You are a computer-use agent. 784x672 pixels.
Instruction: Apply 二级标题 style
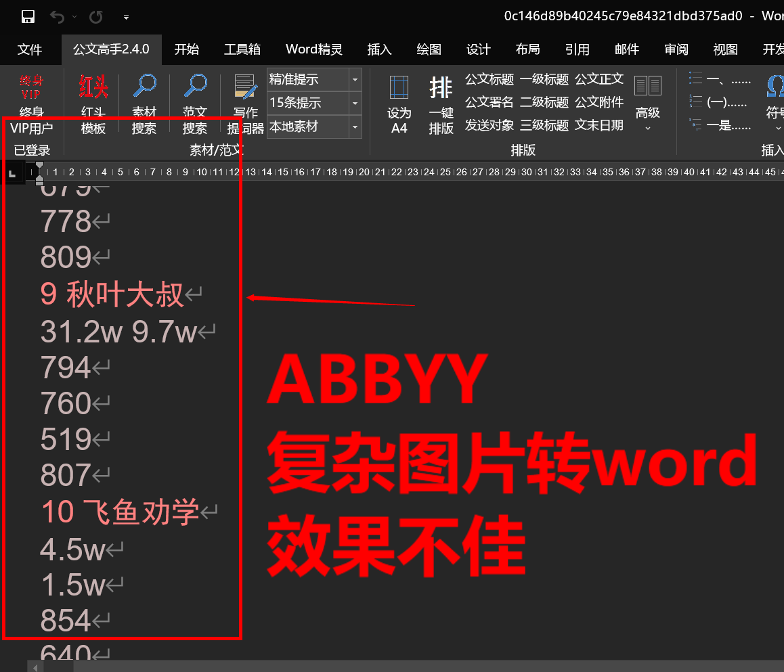click(x=544, y=102)
